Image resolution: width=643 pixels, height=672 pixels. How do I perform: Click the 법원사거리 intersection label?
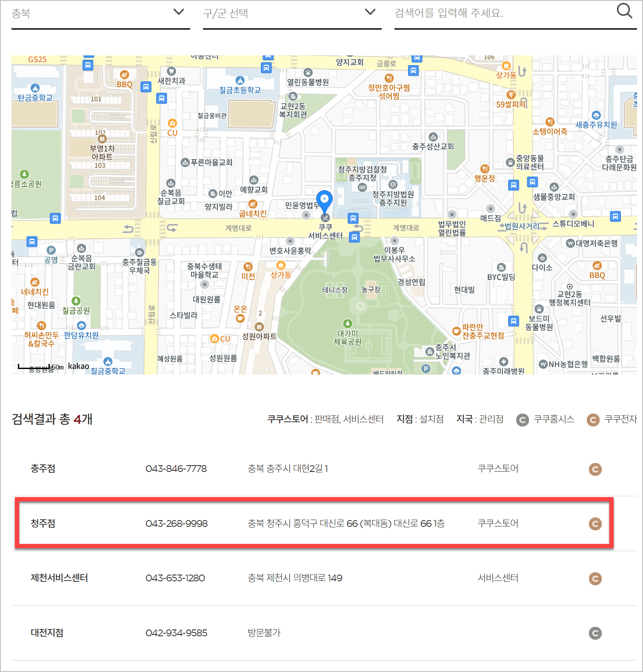[522, 226]
